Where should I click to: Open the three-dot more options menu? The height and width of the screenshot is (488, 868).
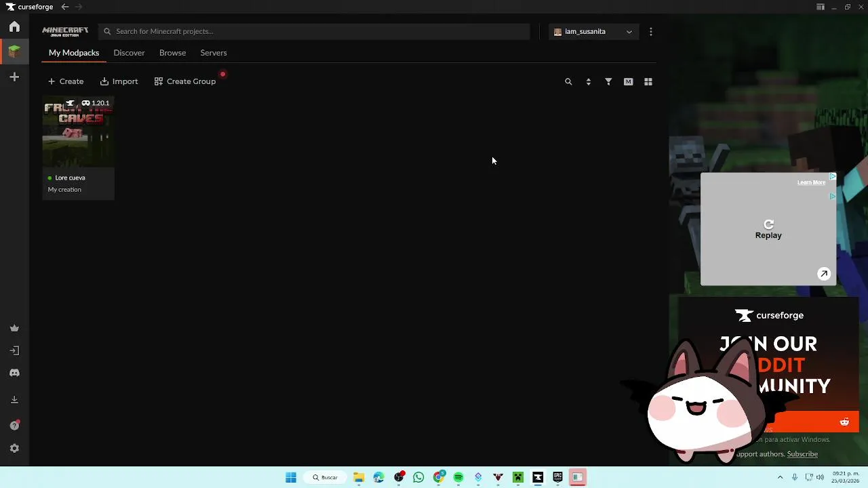650,32
